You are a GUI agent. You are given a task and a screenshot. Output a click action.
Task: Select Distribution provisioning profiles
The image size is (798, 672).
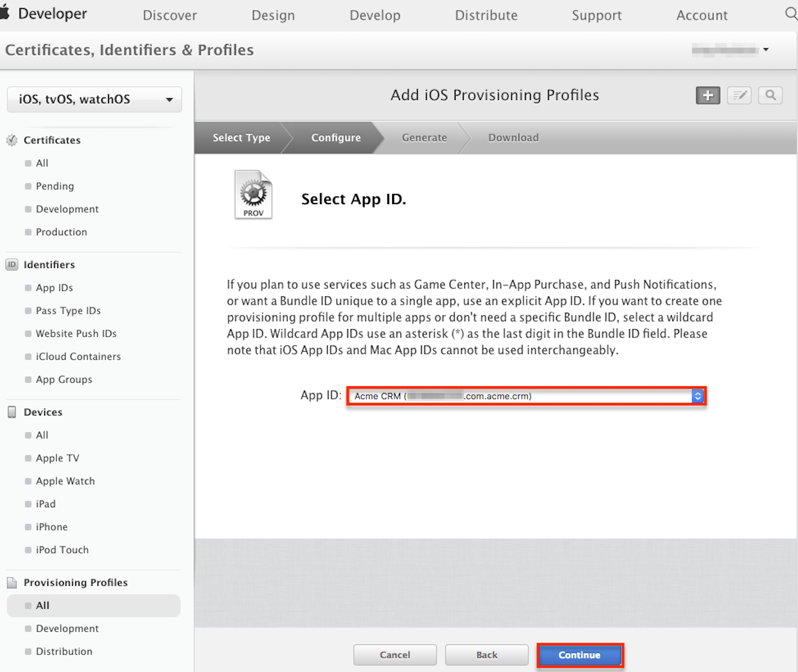pyautogui.click(x=64, y=651)
